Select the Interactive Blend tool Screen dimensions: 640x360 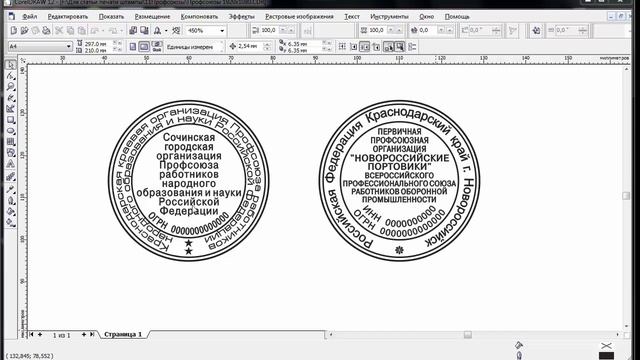(11, 177)
